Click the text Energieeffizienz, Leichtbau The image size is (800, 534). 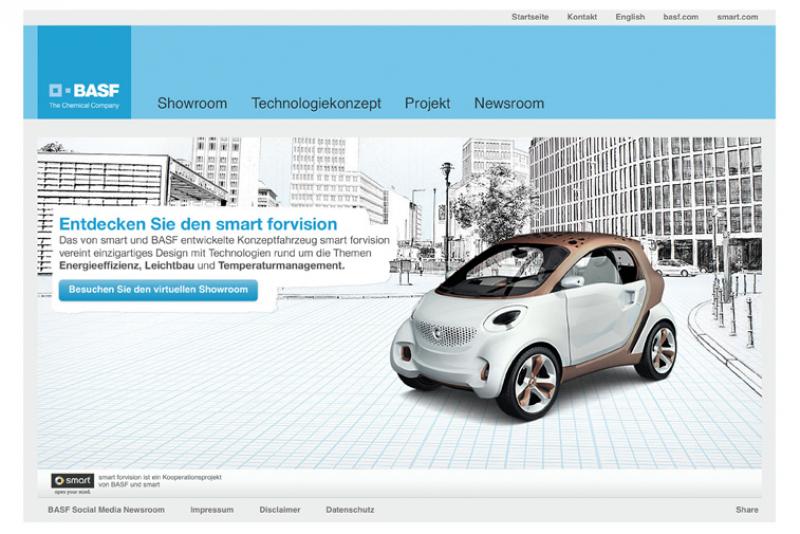[x=127, y=266]
